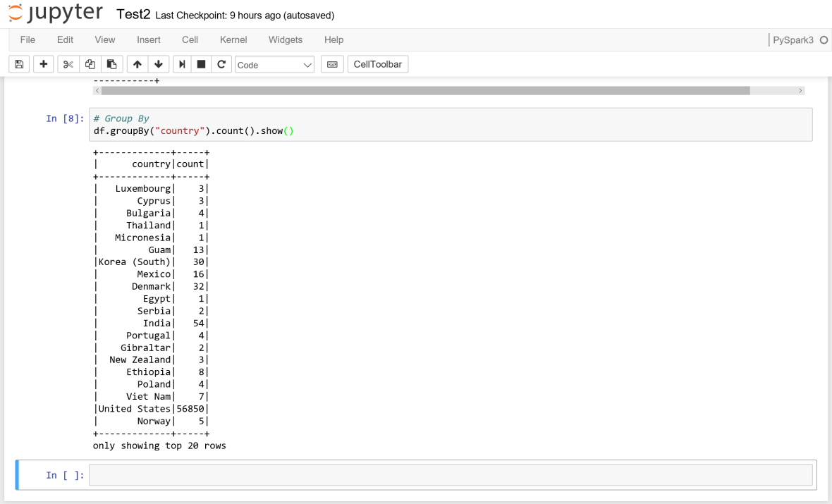Viewport: 832px width, 504px height.
Task: Open the Kernel menu
Action: click(233, 40)
